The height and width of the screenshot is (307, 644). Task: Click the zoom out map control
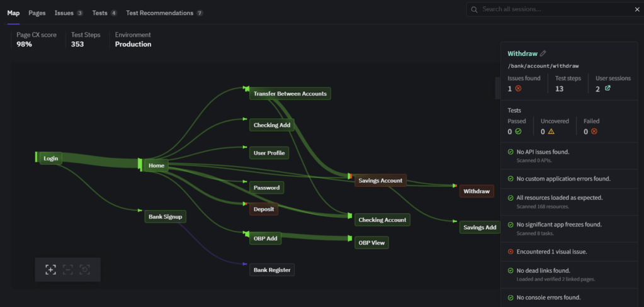pyautogui.click(x=68, y=269)
